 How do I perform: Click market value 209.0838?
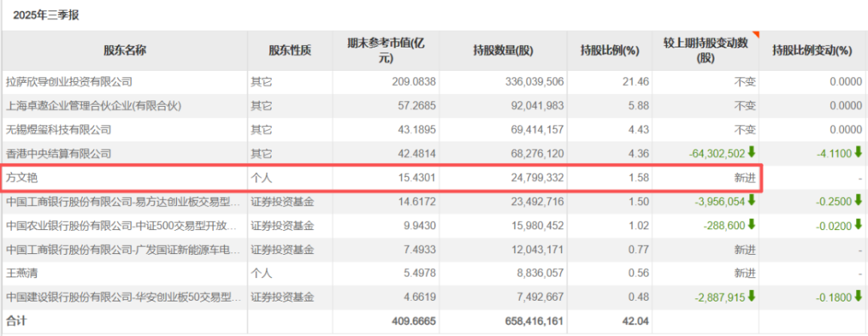click(x=416, y=82)
